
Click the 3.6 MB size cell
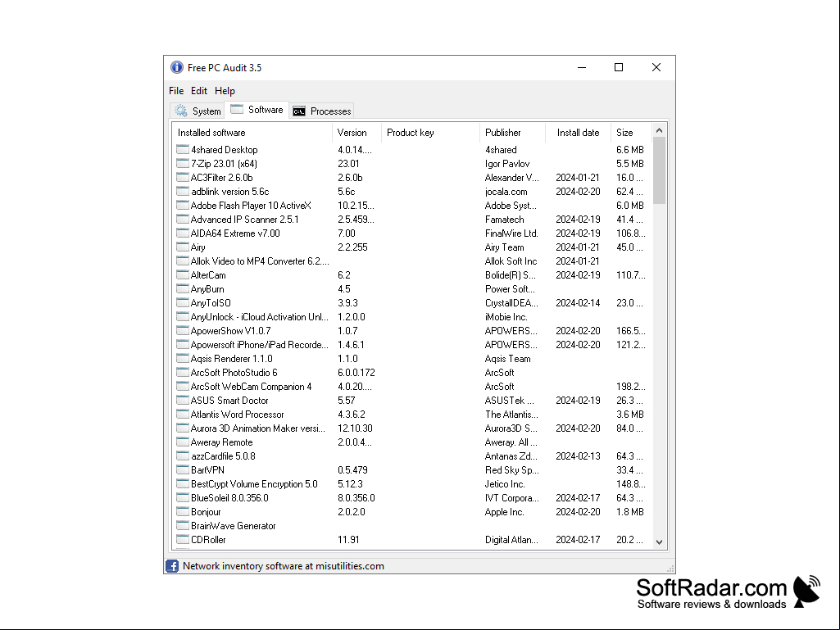click(x=630, y=414)
